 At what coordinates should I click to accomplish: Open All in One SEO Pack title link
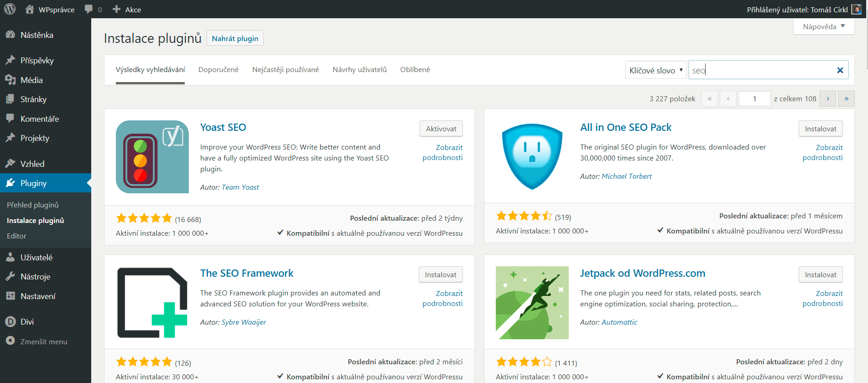coord(626,127)
